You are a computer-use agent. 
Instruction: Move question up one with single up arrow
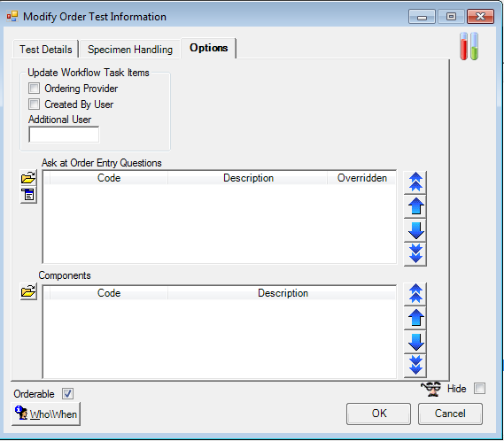(x=415, y=206)
